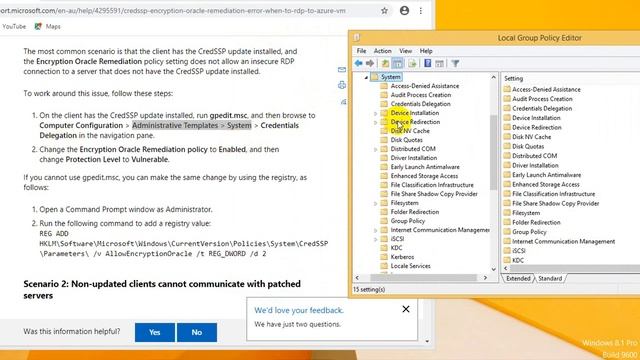Open the File menu in Group Policy Editor
This screenshot has height=360, width=640.
[x=361, y=51]
